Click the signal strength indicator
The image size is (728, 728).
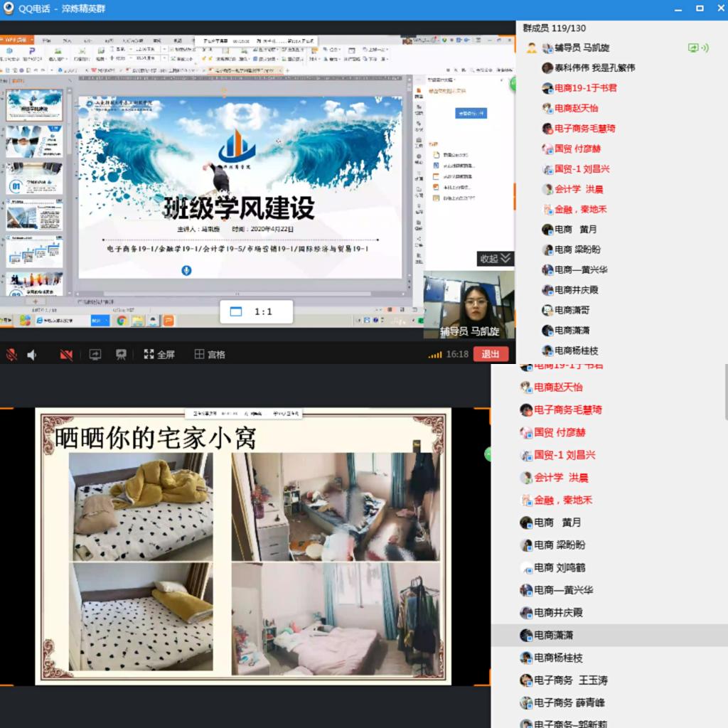[435, 355]
